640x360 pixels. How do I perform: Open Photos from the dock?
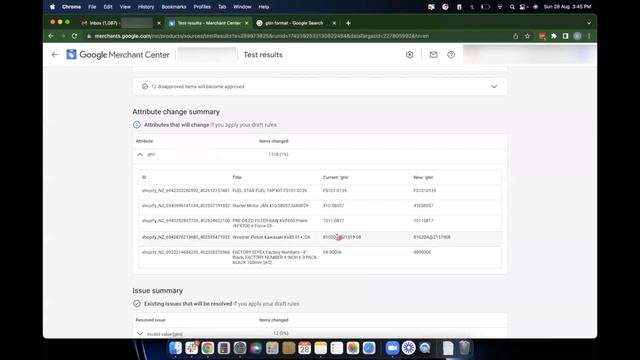[353, 348]
